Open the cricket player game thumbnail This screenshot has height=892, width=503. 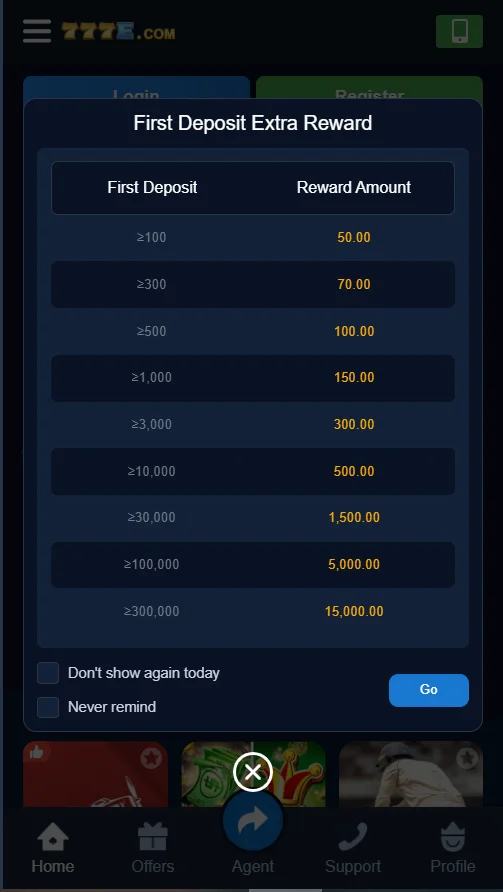click(411, 774)
